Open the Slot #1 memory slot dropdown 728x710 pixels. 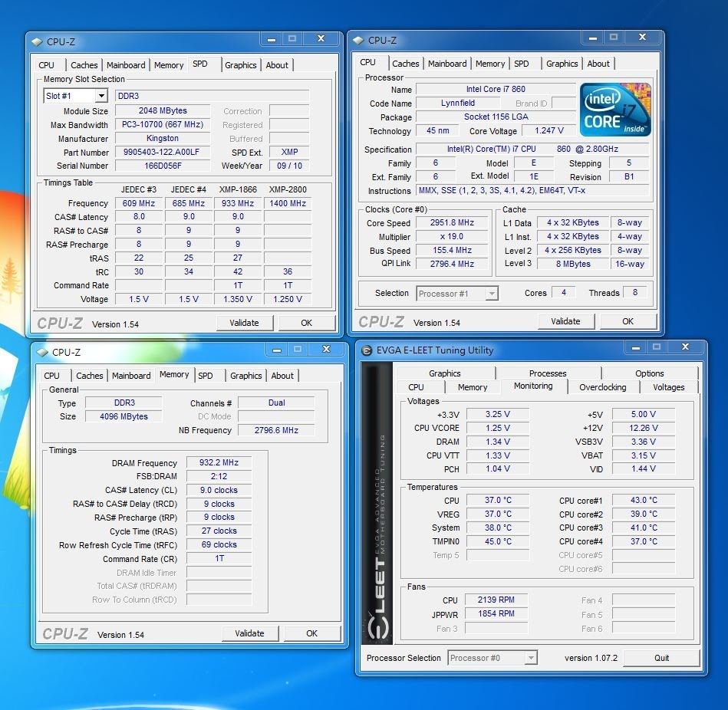tap(102, 96)
